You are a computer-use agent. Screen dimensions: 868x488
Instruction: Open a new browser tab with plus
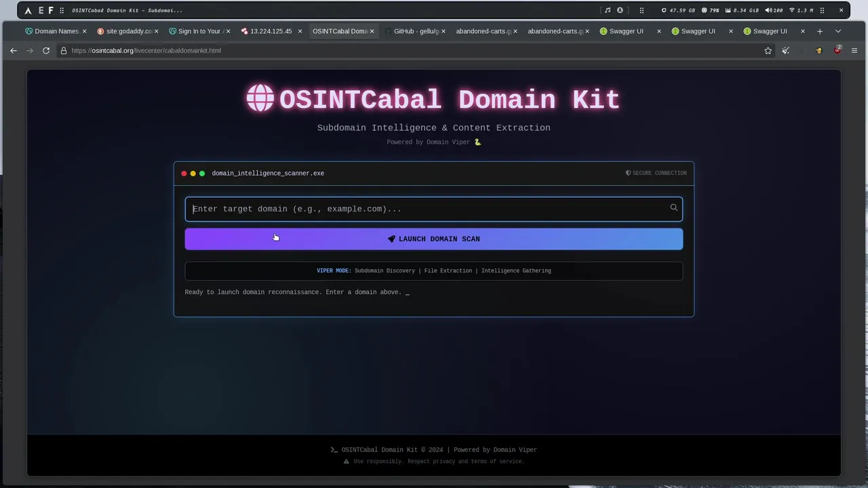(x=820, y=31)
